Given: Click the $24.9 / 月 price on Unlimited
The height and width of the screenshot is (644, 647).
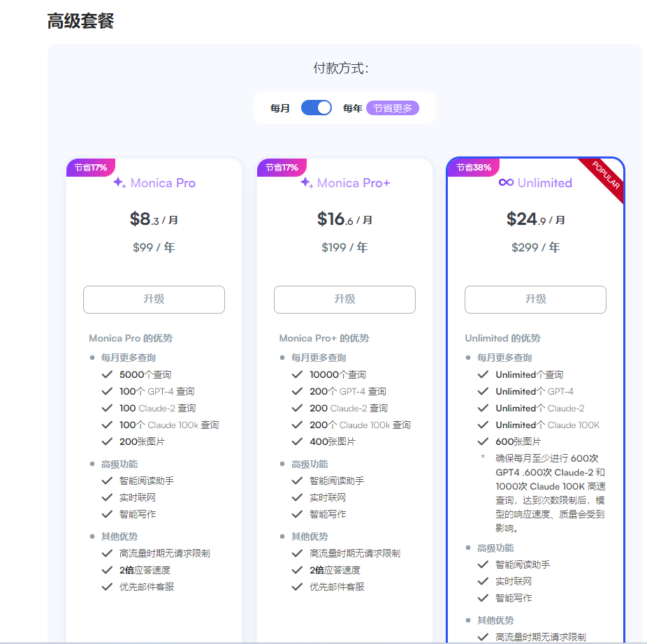Looking at the screenshot, I should (535, 219).
